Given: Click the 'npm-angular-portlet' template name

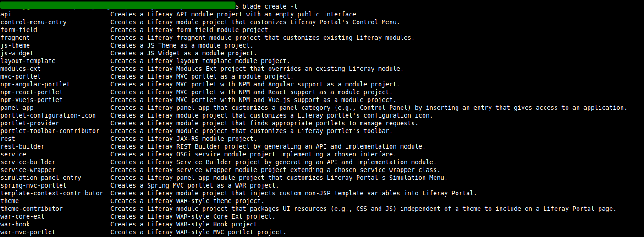Looking at the screenshot, I should coord(35,84).
